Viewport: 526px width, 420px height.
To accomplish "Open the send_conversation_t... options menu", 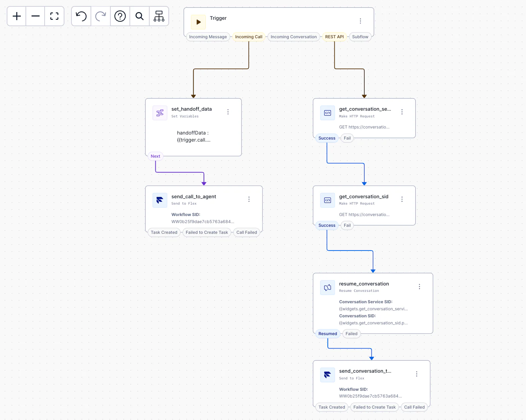I will pos(417,374).
